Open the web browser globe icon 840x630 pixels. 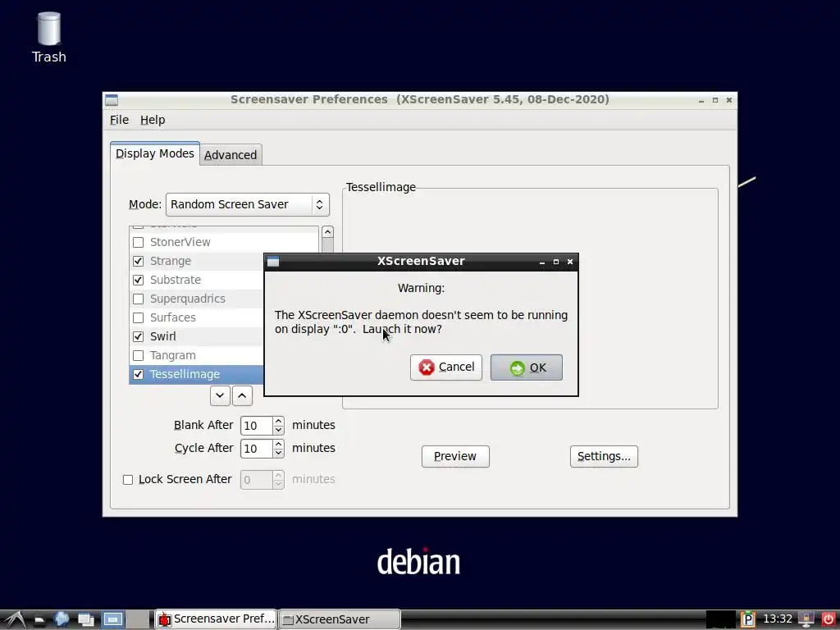point(62,619)
